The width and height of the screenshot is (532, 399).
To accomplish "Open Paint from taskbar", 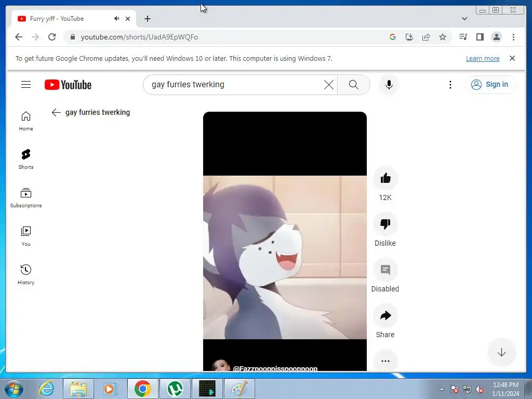I will tap(239, 389).
